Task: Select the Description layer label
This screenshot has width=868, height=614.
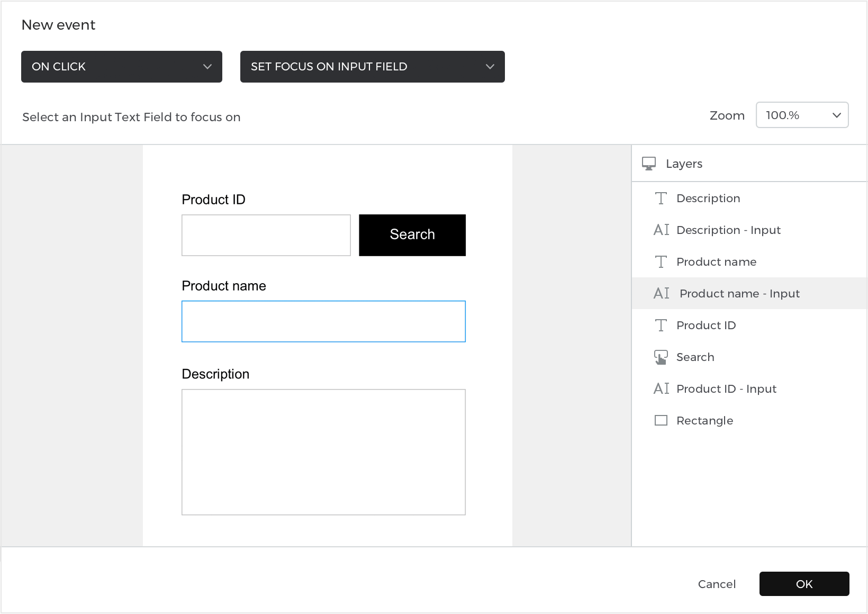Action: (708, 198)
